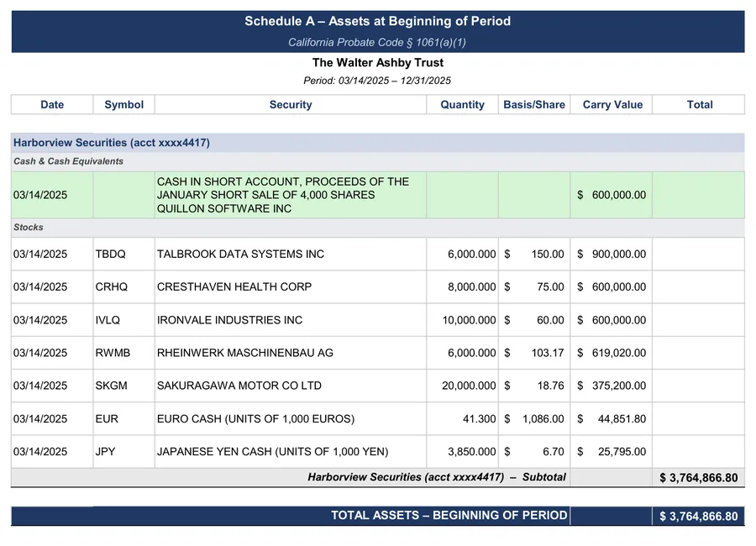Click the EUR symbol cell
The height and width of the screenshot is (546, 756).
107,418
